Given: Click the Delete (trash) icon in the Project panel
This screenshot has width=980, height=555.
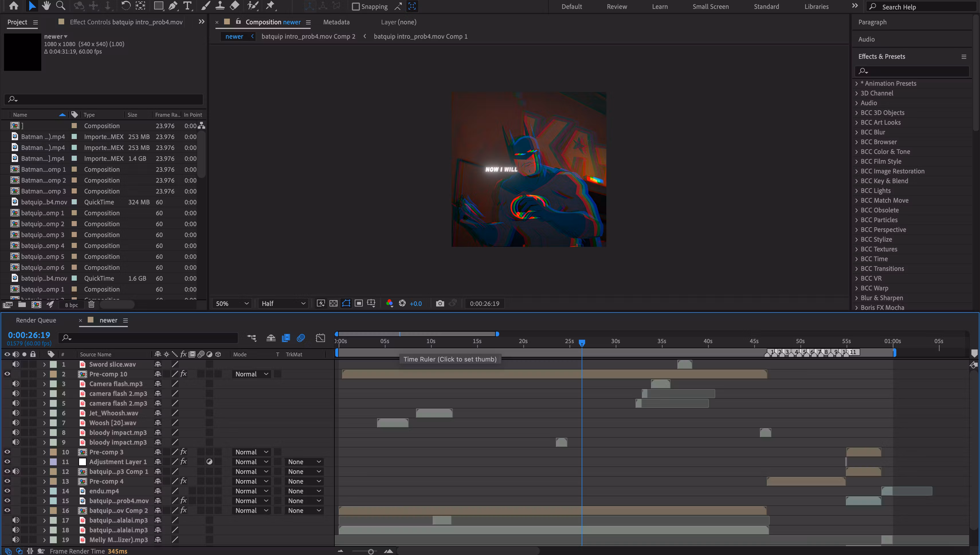Looking at the screenshot, I should 91,304.
